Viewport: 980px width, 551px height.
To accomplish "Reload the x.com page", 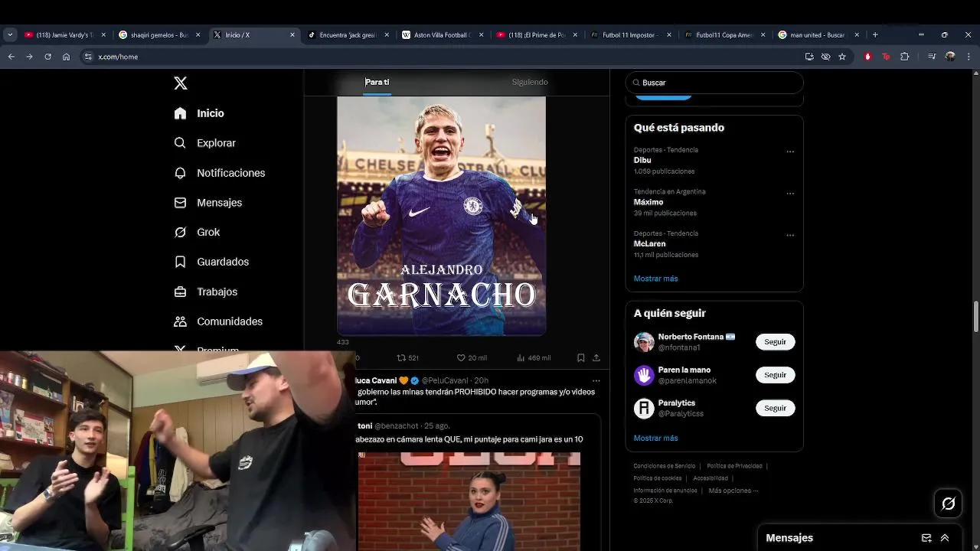I will 47,57.
